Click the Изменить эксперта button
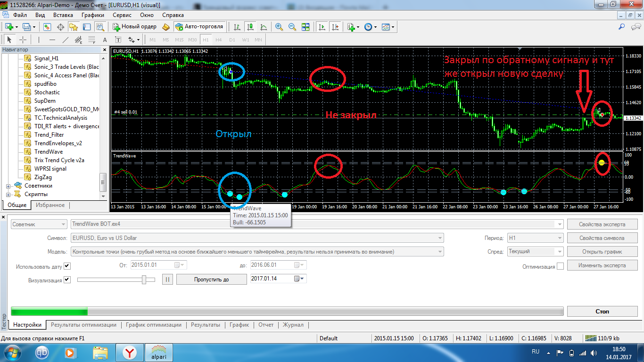Screen dimensions: 644x362 (x=602, y=265)
